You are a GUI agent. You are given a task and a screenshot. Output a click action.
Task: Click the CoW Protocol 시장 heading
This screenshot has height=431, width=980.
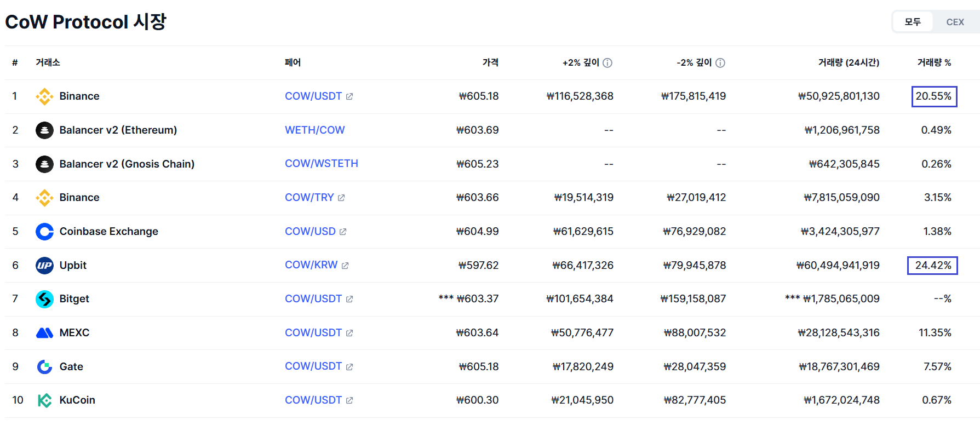(x=85, y=22)
